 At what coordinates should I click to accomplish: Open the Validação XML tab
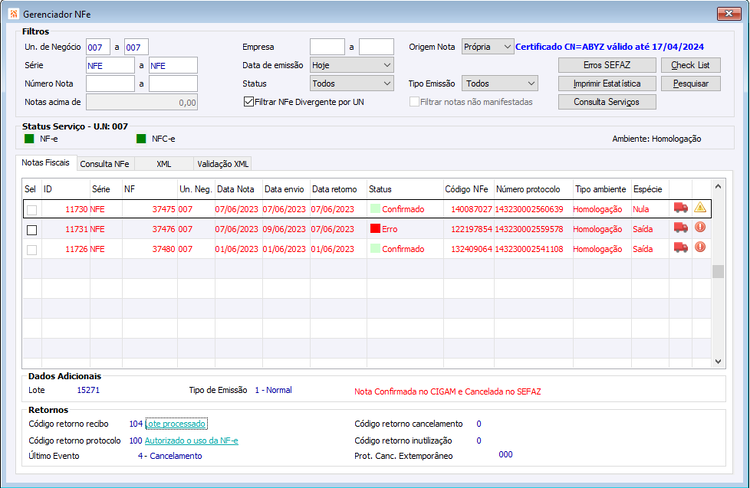[x=223, y=164]
